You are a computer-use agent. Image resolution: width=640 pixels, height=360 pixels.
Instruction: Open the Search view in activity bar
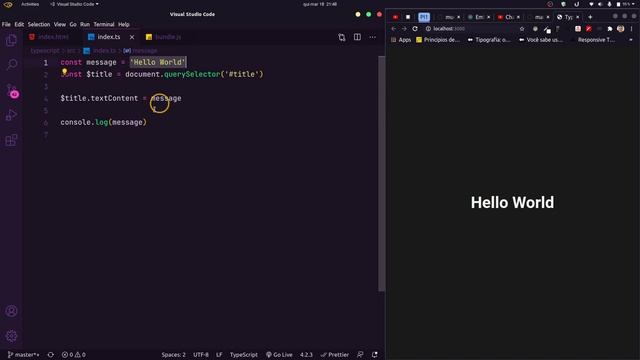(11, 64)
